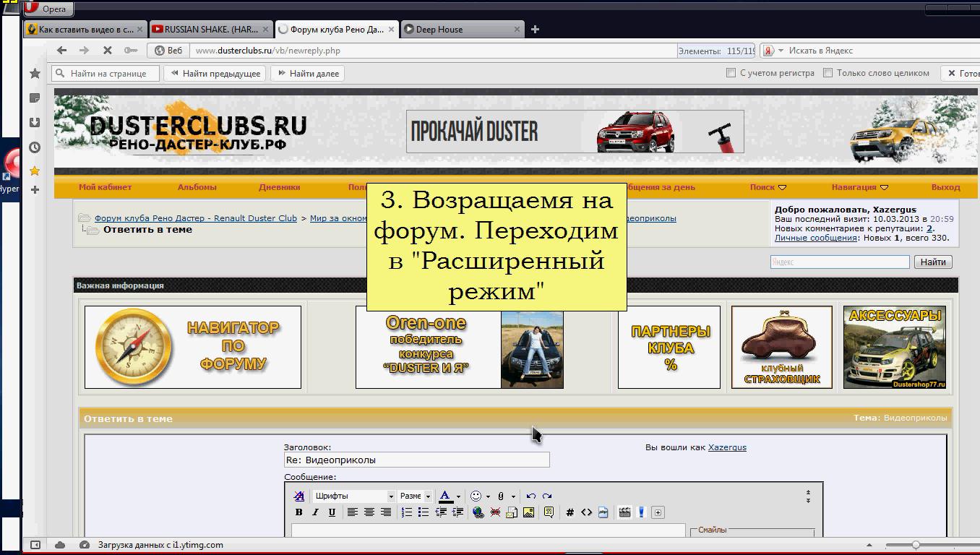Open Opera bookmarks star panel icon
980x555 pixels.
click(x=34, y=73)
